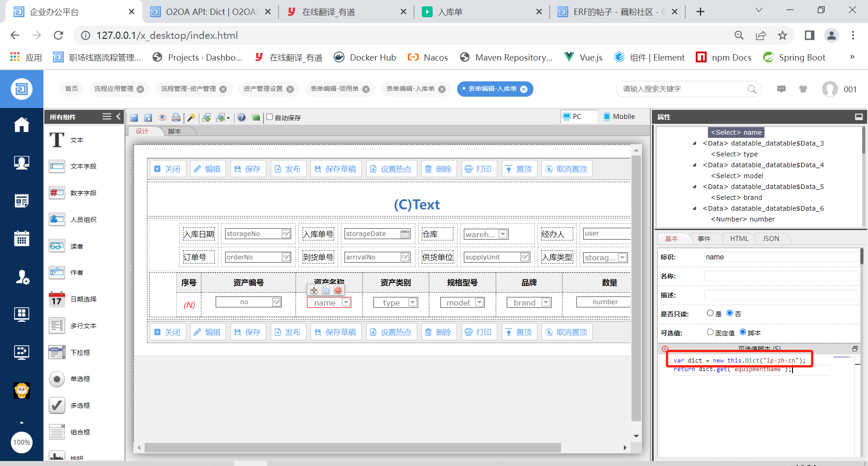Click the red delete icon above name field
The height and width of the screenshot is (466, 868).
(x=338, y=290)
